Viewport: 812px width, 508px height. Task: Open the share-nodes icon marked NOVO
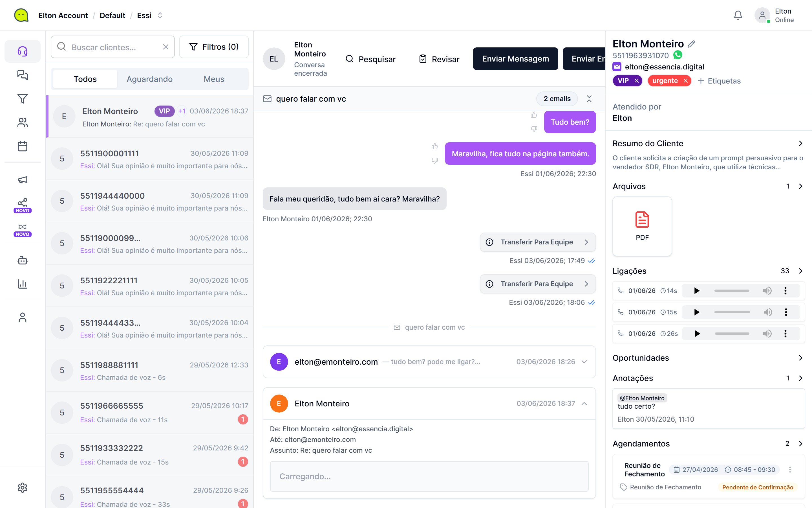coord(23,205)
